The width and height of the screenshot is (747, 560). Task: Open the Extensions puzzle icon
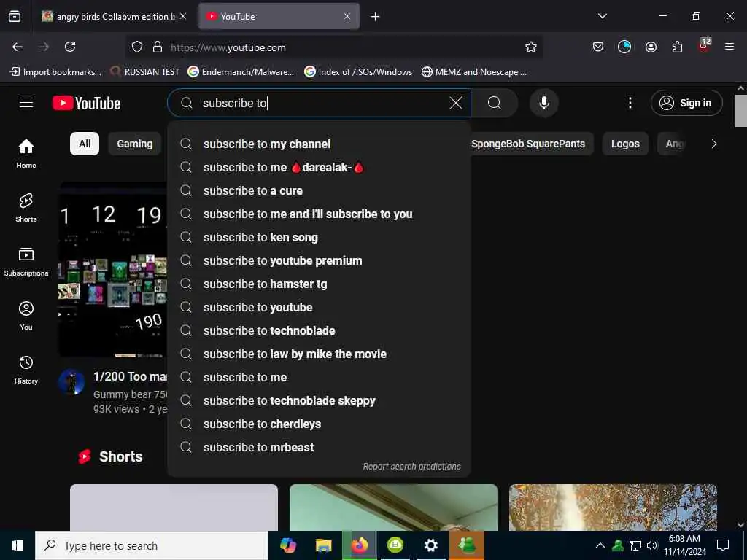[677, 47]
